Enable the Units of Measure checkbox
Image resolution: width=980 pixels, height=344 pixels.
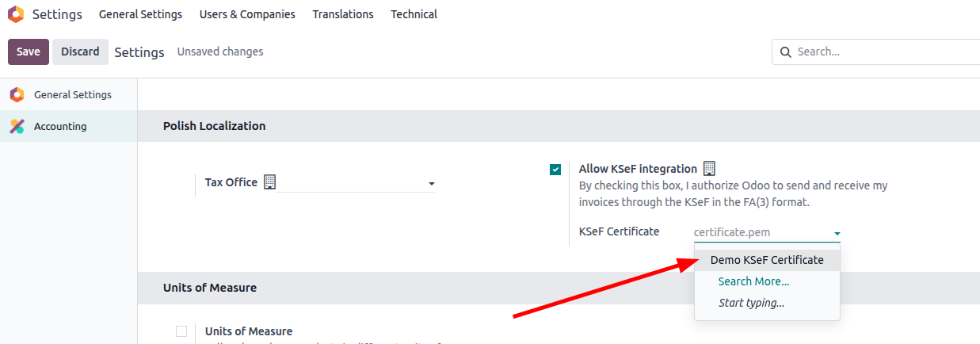point(181,331)
